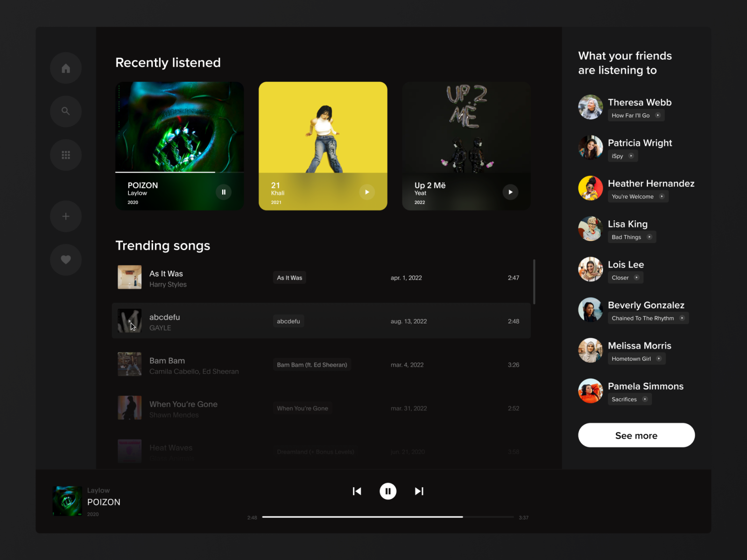Select "As It Was" by Harry Styles

point(166,278)
